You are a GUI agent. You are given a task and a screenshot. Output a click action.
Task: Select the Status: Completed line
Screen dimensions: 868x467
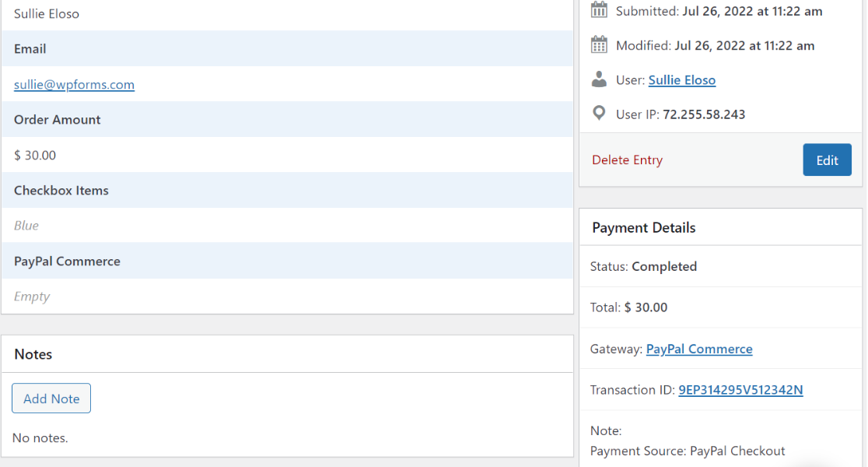pyautogui.click(x=643, y=266)
